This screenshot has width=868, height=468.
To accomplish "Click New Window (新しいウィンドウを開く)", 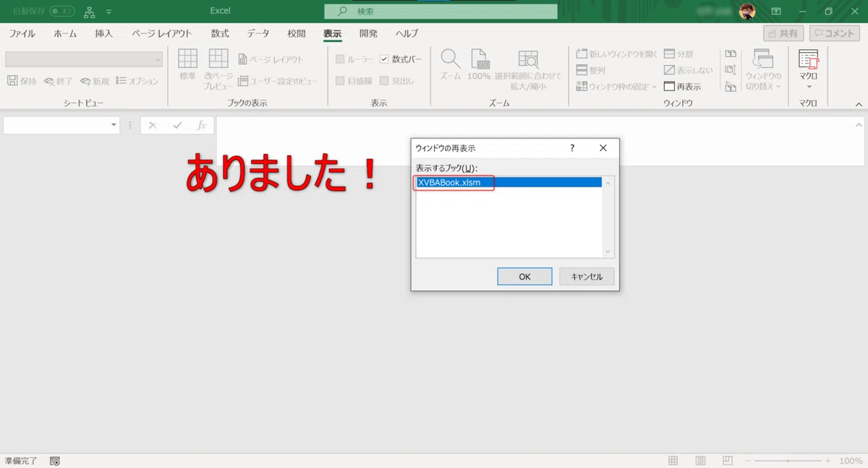I will point(617,54).
